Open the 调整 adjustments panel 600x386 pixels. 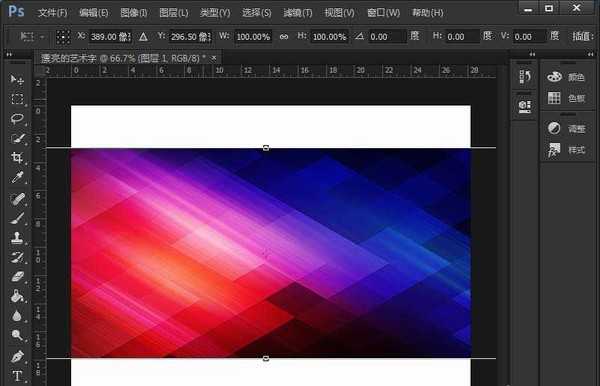pos(567,129)
